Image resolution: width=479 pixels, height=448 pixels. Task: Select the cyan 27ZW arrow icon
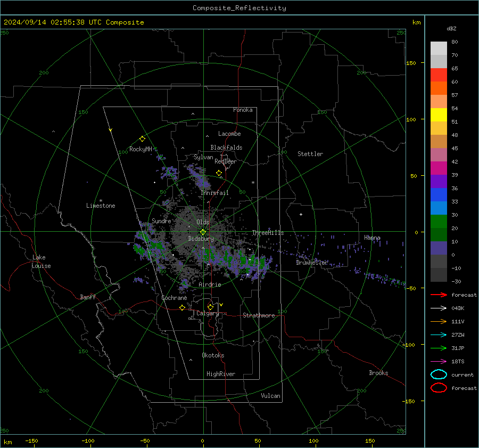439,335
